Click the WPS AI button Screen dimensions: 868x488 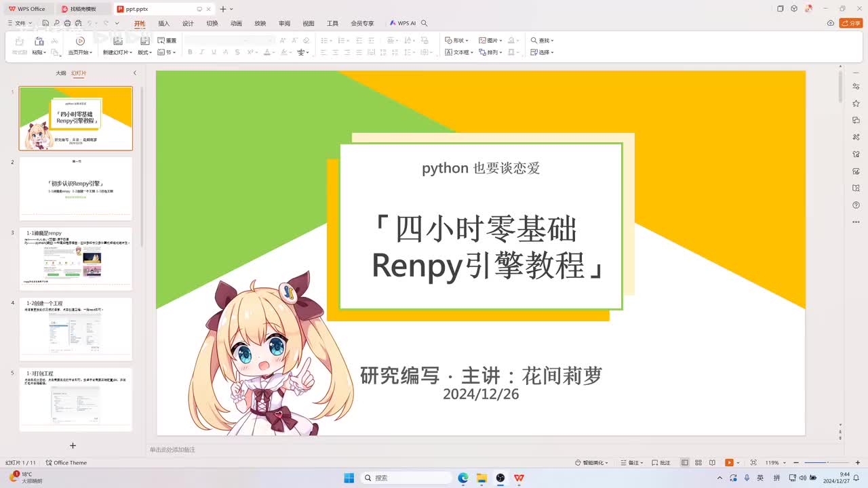403,23
